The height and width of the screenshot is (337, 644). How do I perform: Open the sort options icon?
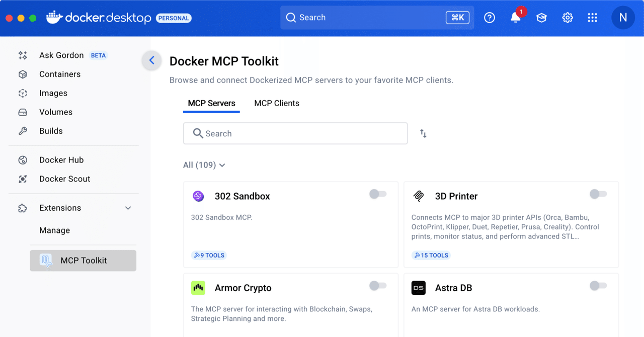423,133
